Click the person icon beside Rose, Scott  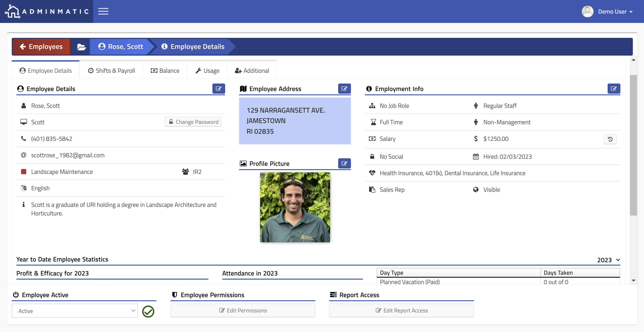(x=23, y=106)
